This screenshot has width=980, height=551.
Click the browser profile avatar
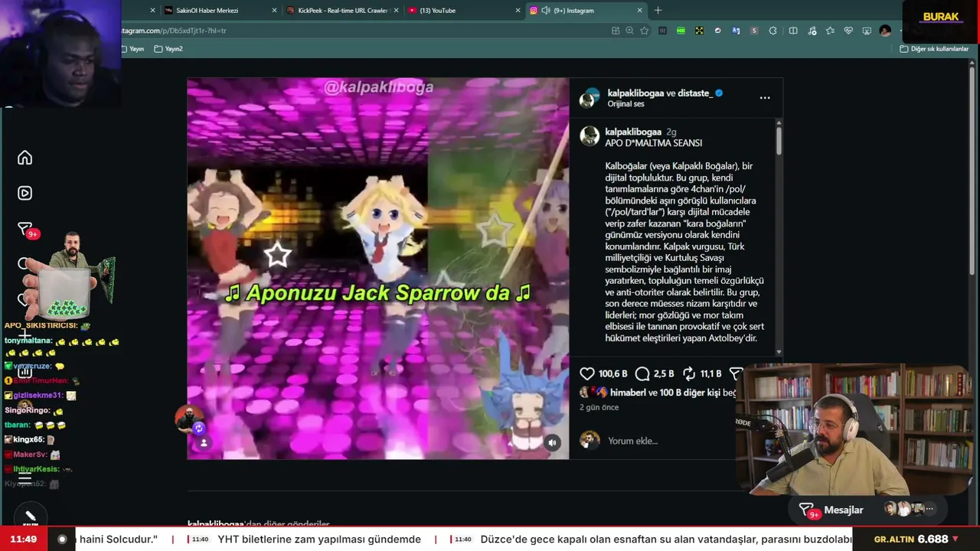(x=885, y=31)
